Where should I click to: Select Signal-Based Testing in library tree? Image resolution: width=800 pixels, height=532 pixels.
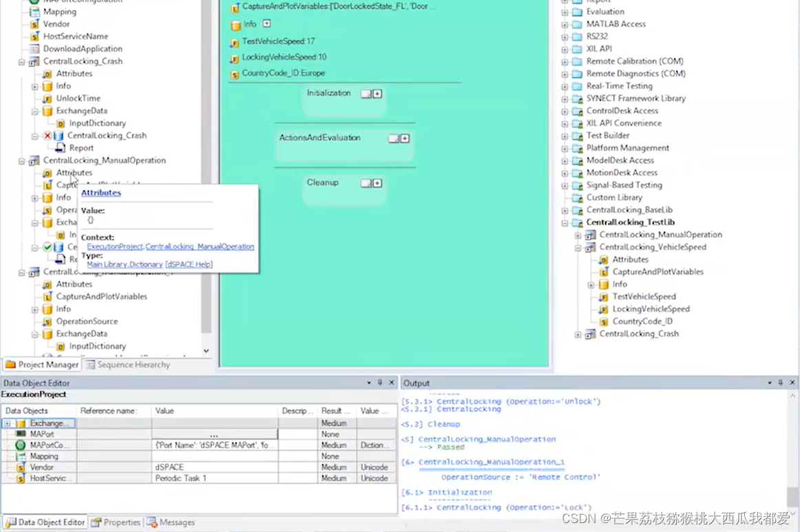(624, 185)
